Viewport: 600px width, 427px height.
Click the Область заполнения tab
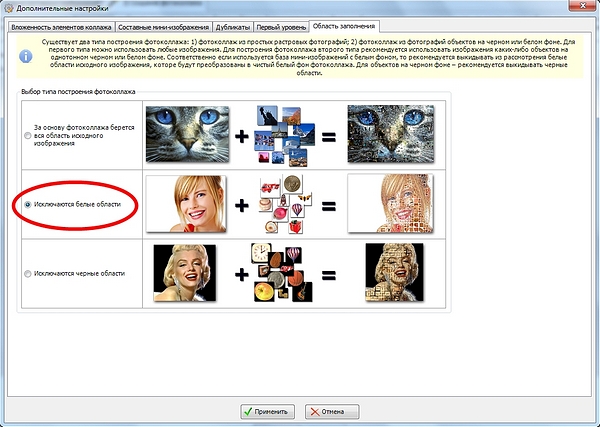tap(344, 26)
